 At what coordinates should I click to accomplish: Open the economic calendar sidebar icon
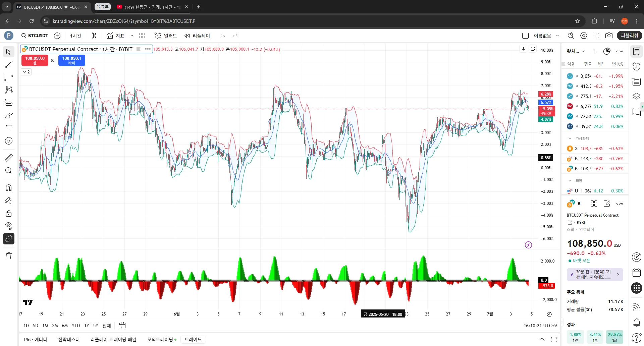pos(637,273)
